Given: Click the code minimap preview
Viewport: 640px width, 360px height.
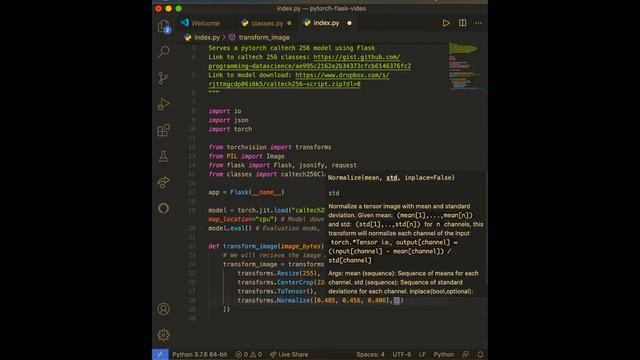Looking at the screenshot, I should (x=465, y=65).
